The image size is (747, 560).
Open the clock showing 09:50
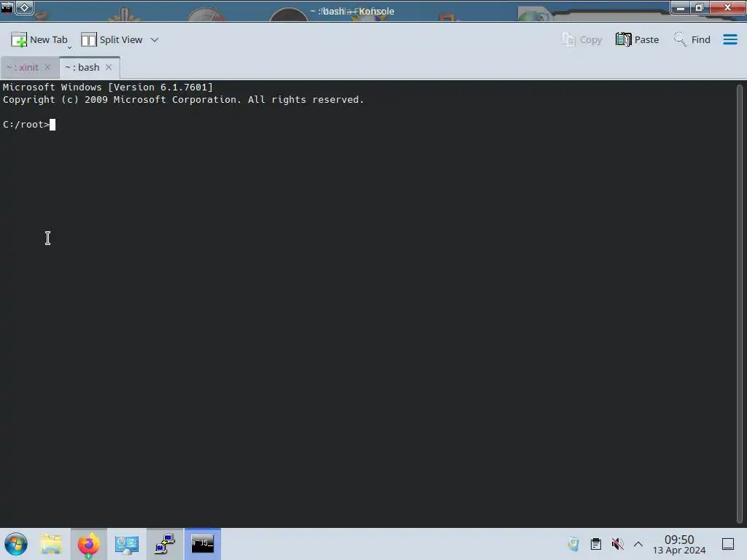(x=679, y=544)
